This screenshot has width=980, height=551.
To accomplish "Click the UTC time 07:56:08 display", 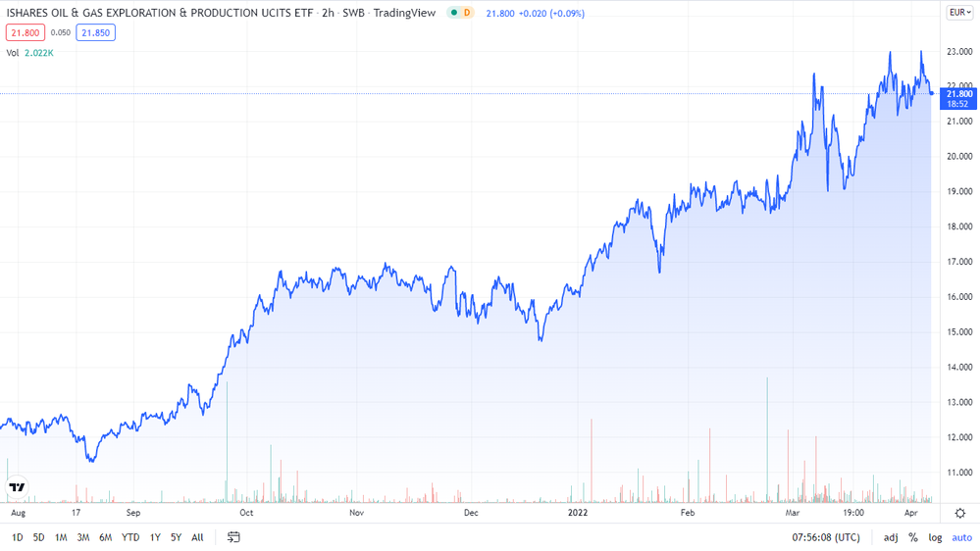I will pyautogui.click(x=826, y=537).
